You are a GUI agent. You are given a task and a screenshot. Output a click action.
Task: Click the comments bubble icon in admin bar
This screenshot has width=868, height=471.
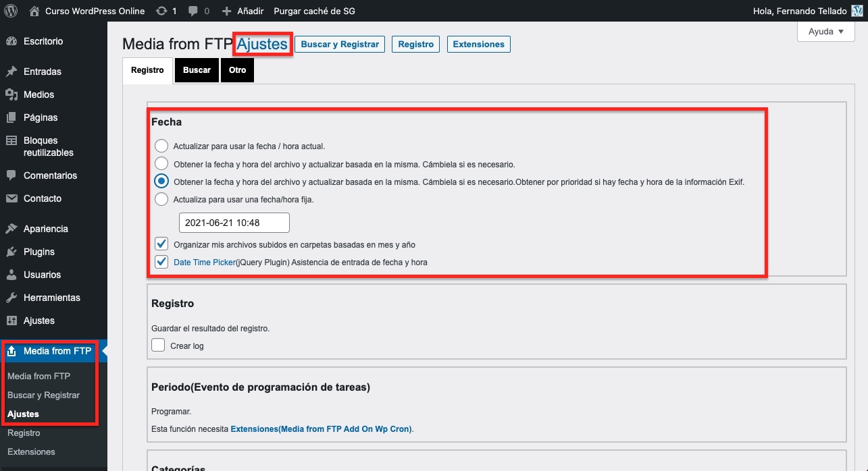[194, 11]
